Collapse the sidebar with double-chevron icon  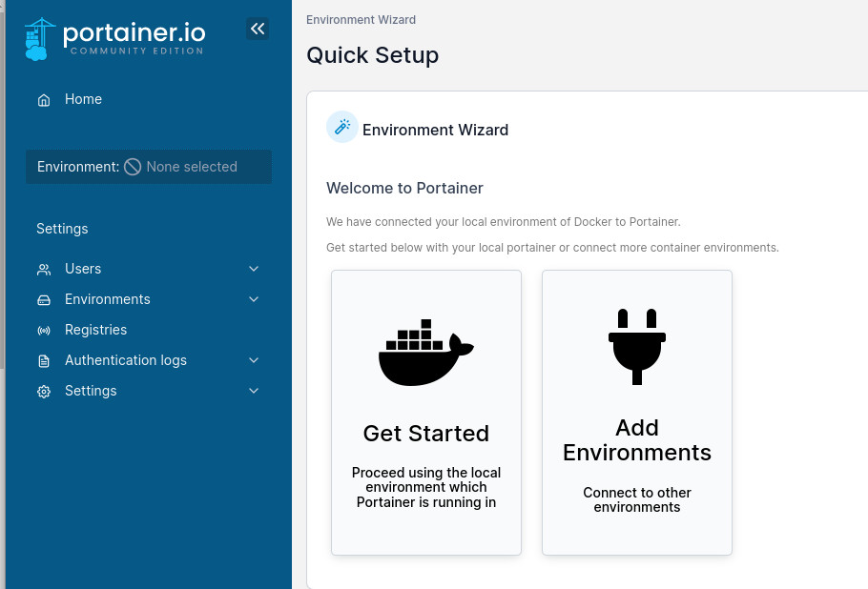(258, 29)
